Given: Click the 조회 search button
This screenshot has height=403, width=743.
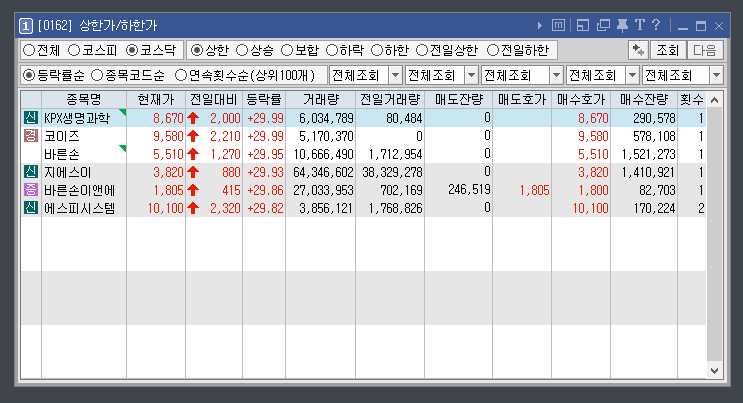Looking at the screenshot, I should tap(668, 50).
